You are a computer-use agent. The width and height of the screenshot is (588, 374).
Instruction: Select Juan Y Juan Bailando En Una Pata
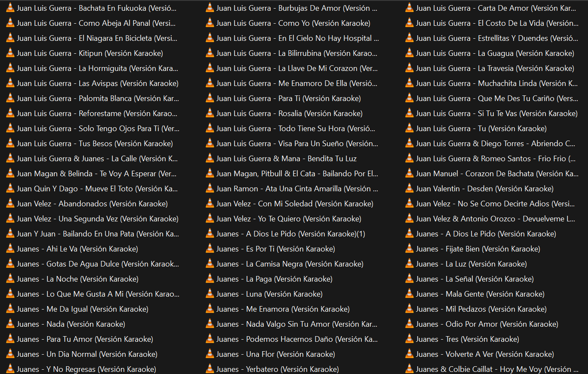click(x=98, y=234)
